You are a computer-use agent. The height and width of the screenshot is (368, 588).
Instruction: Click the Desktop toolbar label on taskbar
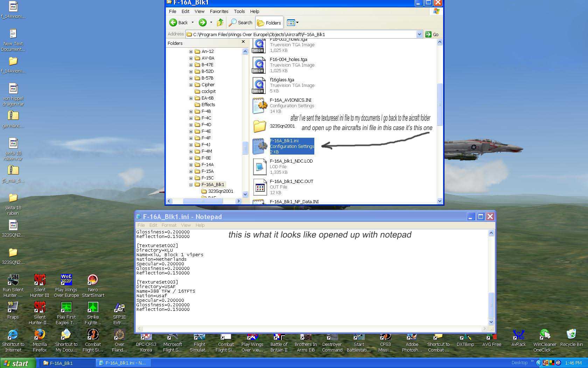click(x=519, y=363)
